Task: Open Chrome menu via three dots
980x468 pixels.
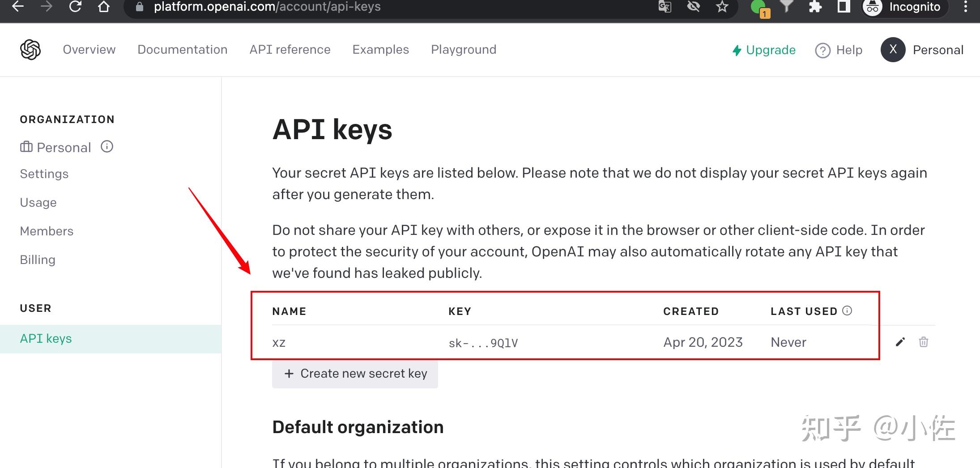Action: (965, 7)
